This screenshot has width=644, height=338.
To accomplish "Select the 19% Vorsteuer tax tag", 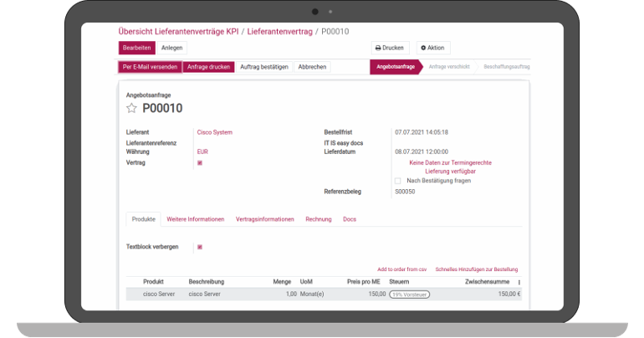I will pos(409,294).
